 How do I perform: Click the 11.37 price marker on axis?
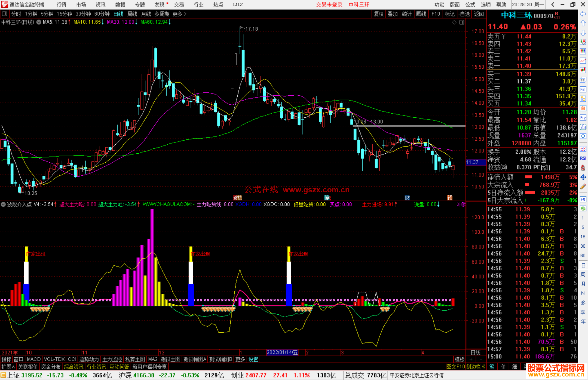476,162
